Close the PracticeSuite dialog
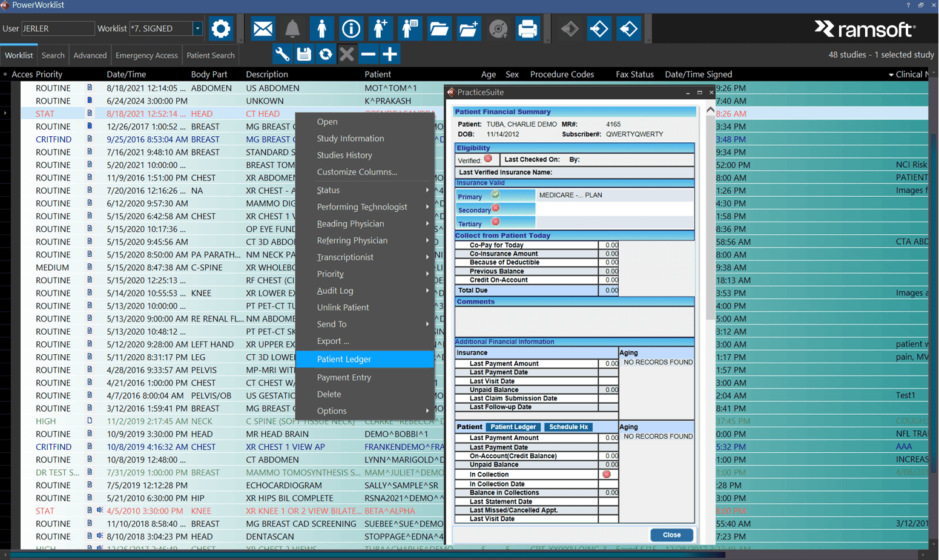939x560 pixels. 671,535
